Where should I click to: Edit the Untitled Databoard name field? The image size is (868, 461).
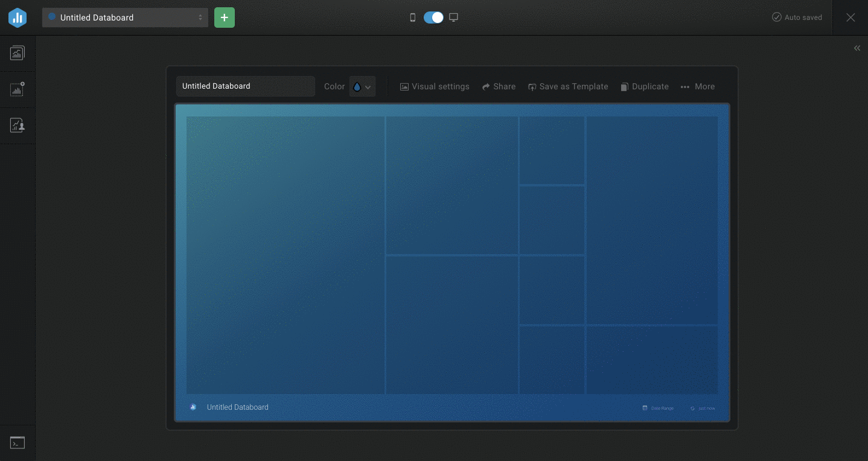coord(246,86)
